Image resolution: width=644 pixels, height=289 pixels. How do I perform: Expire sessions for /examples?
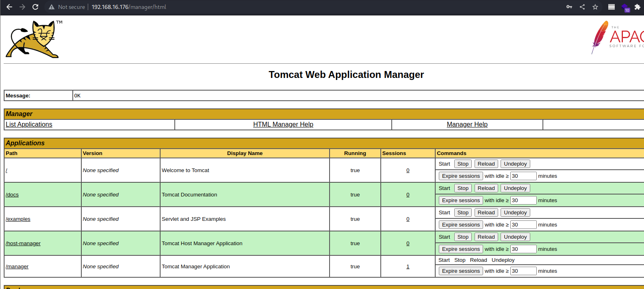click(x=461, y=225)
